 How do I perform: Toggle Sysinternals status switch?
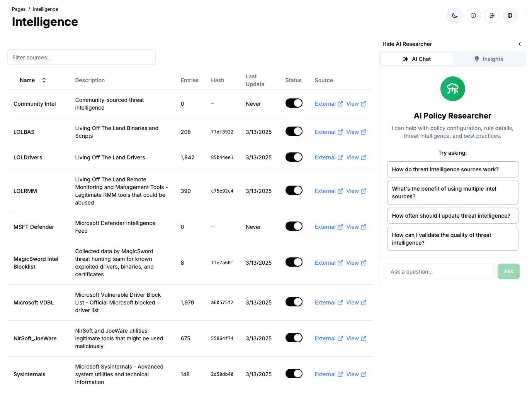point(294,374)
